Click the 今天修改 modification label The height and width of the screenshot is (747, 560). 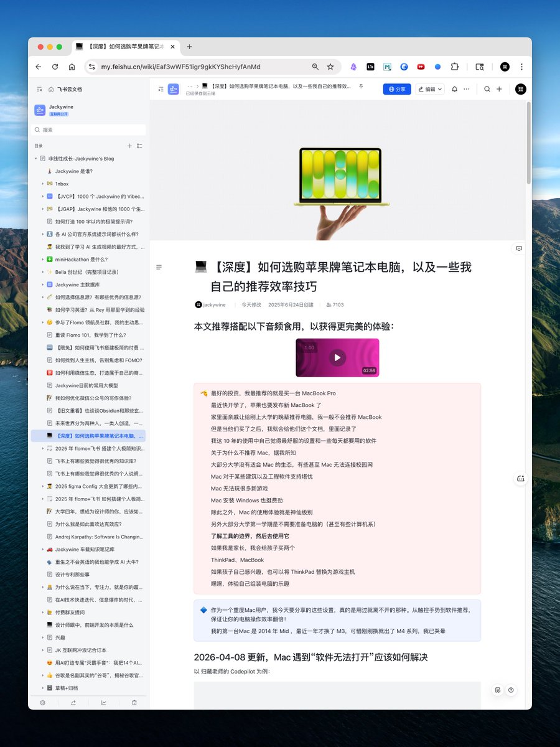coord(251,305)
